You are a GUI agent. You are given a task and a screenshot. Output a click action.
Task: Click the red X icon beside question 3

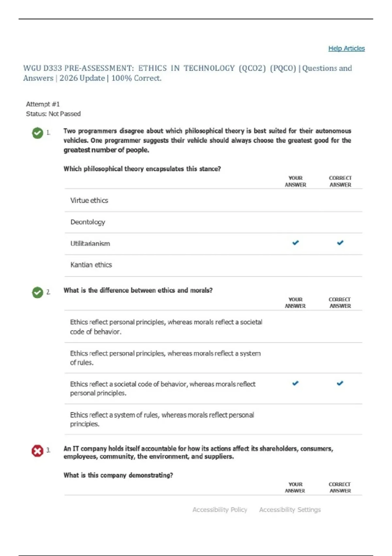38,451
